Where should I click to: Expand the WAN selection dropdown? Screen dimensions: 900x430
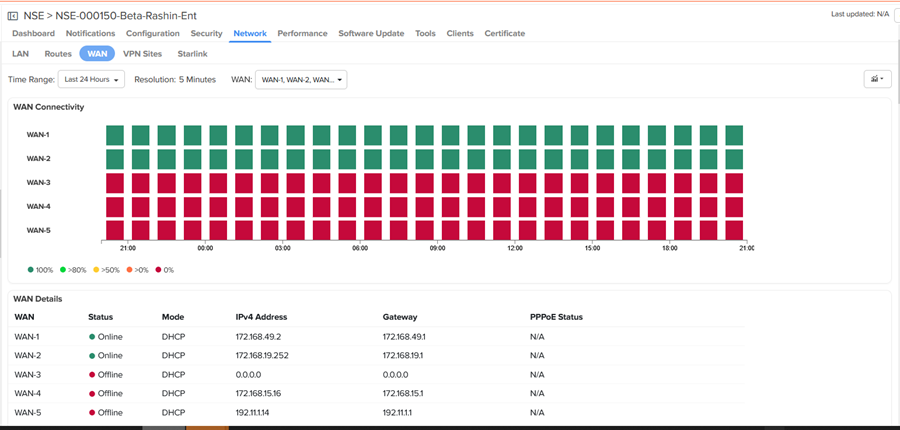click(x=301, y=79)
